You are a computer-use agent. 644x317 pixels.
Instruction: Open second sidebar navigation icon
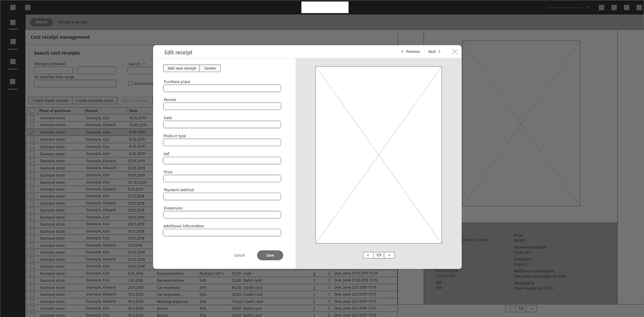click(13, 41)
